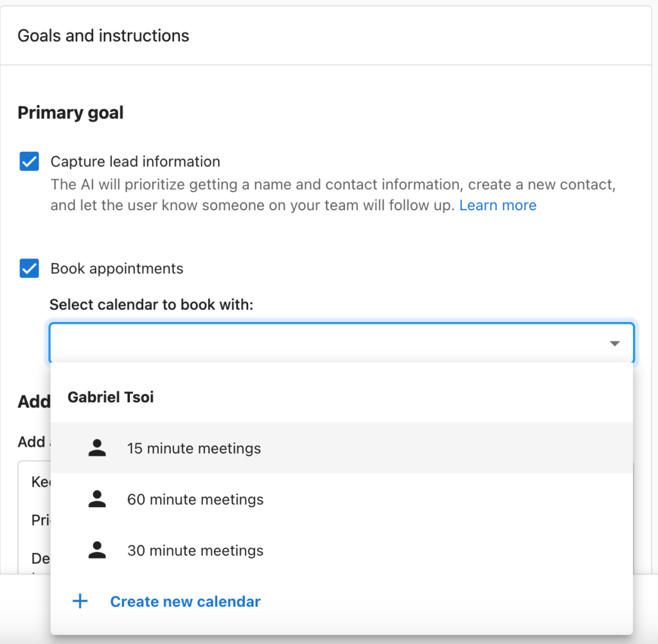Collapse the calendar list using the dropdown arrow
Image resolution: width=658 pixels, height=644 pixels.
coord(614,343)
